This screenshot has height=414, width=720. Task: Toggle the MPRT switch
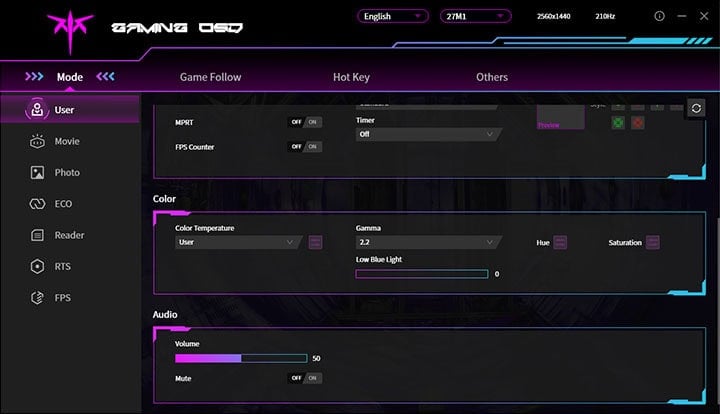coord(305,122)
